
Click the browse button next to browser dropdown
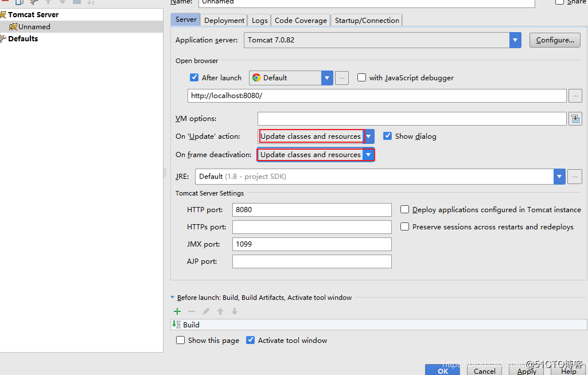pos(342,78)
